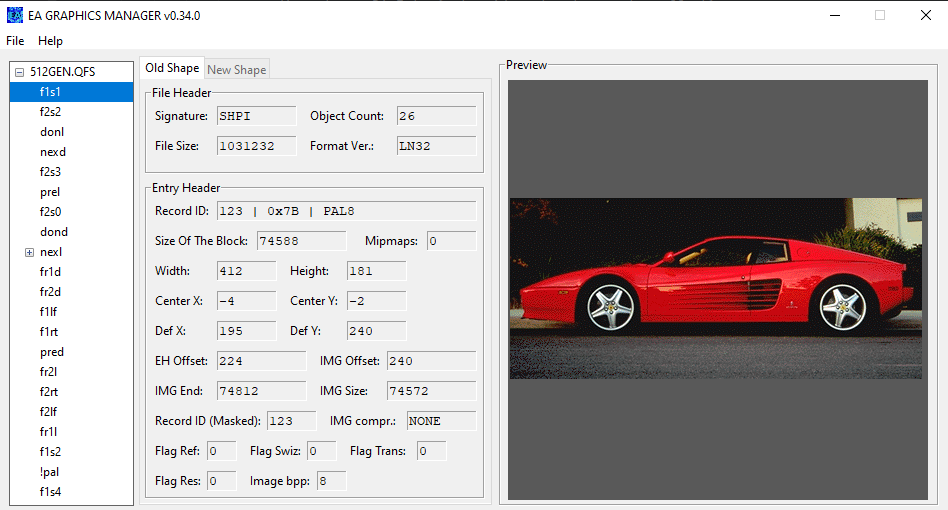Click the IMG compr. field showing NONE

(x=441, y=421)
